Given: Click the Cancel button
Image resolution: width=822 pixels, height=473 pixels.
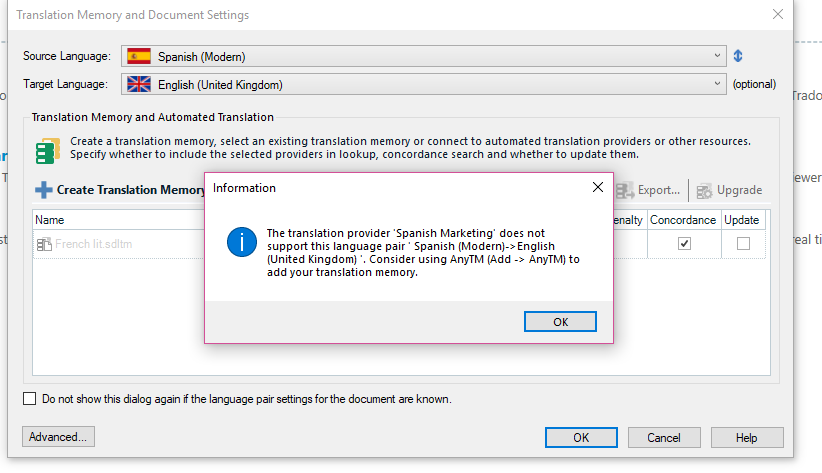Looking at the screenshot, I should (664, 437).
